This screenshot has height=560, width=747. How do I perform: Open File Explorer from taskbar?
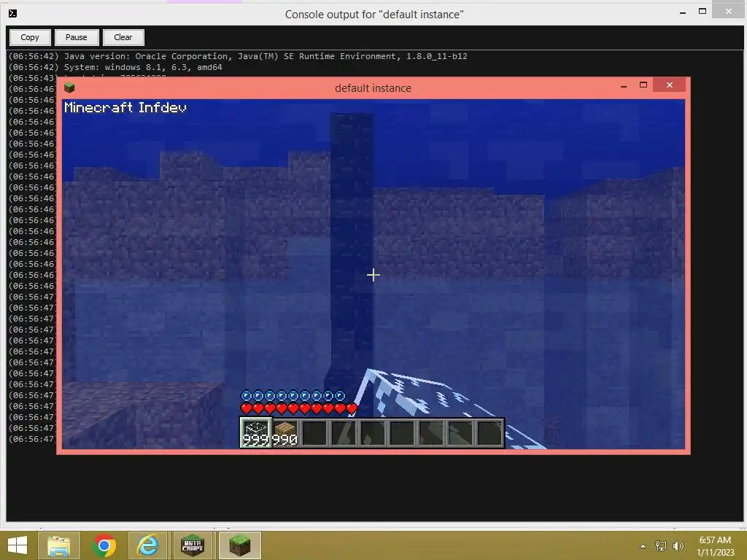pyautogui.click(x=58, y=545)
